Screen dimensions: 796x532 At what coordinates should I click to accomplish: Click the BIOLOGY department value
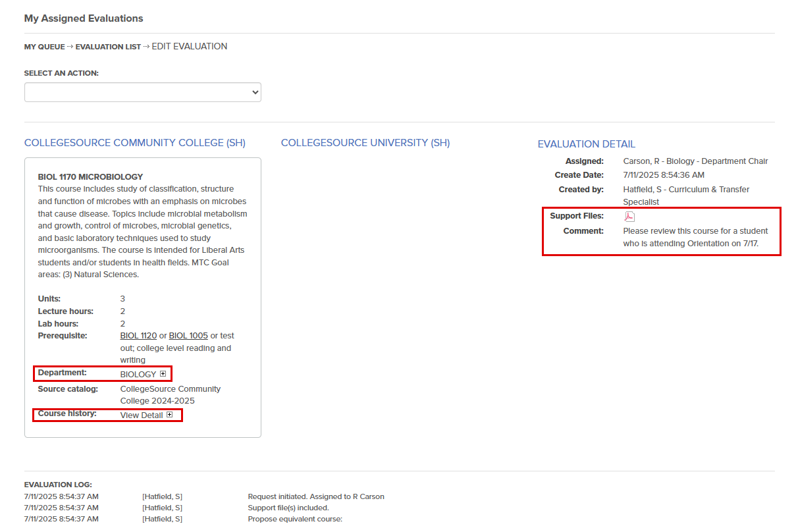point(138,375)
